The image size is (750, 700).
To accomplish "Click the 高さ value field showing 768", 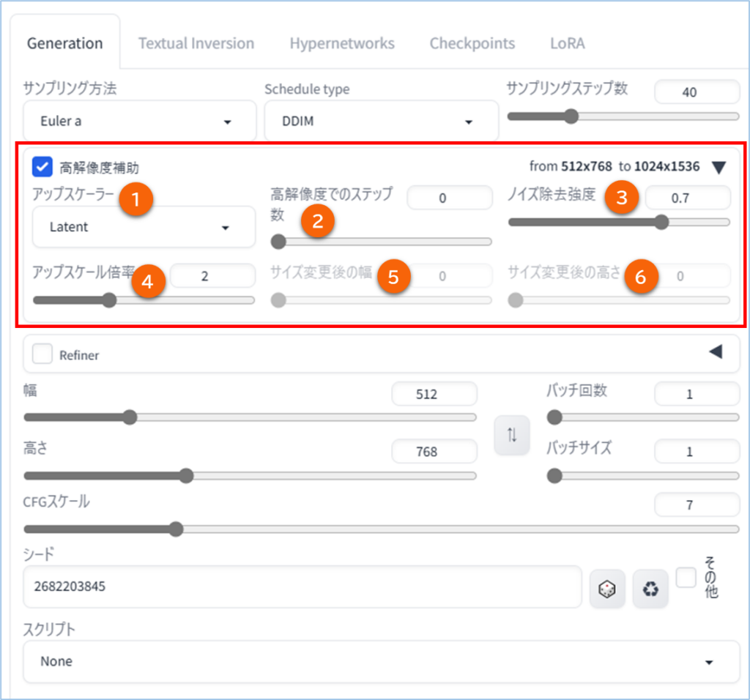I will tap(434, 451).
